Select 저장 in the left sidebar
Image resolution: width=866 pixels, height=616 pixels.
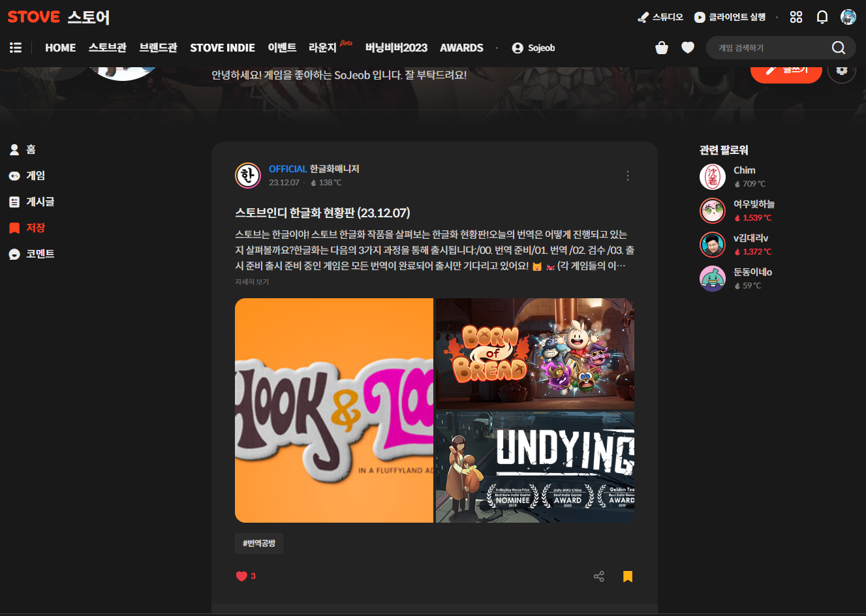pos(27,228)
